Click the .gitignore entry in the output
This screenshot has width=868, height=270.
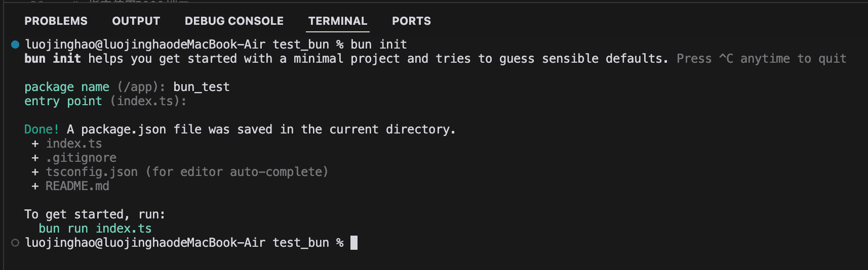coord(81,158)
